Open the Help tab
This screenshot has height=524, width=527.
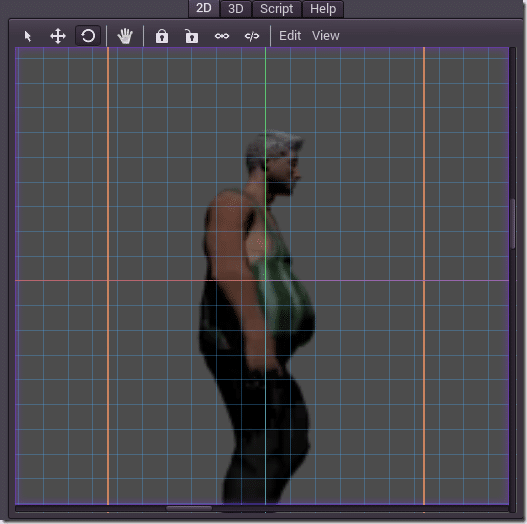(x=323, y=9)
